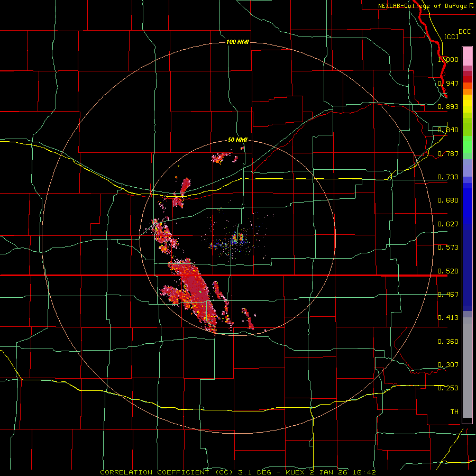This screenshot has height=476, width=476.
Task: Click the DCC label above the color scale
Action: 464,31
